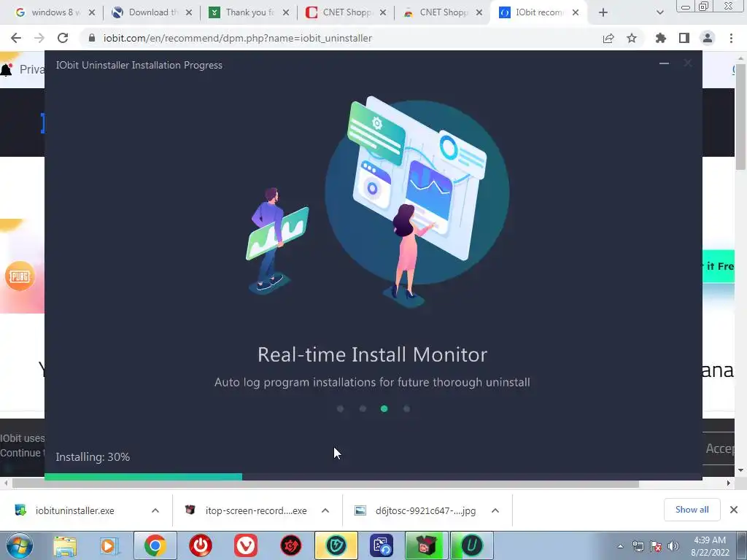Click the network tray icon

tap(638, 546)
